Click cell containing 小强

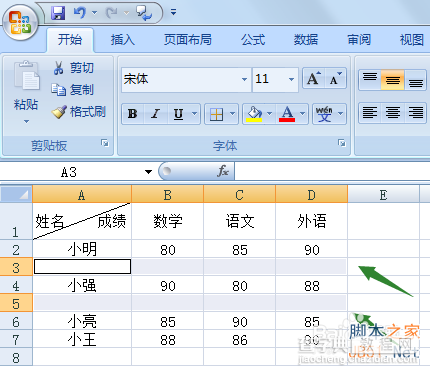[x=82, y=285]
